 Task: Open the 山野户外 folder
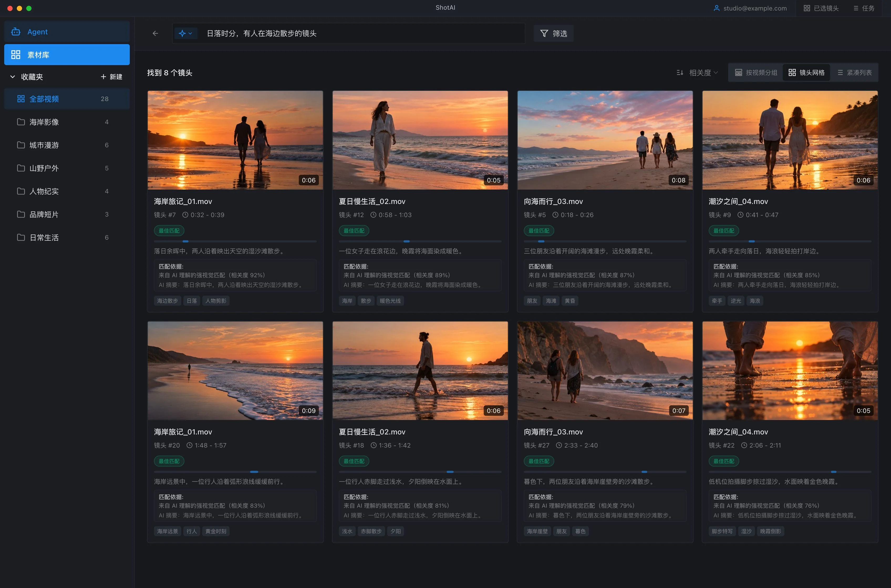click(67, 168)
